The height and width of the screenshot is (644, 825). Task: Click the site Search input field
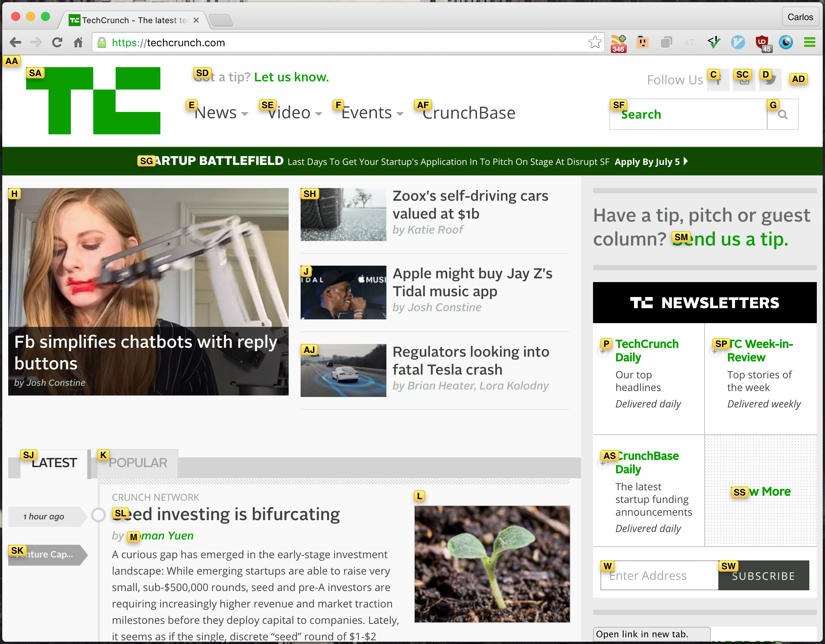(688, 115)
